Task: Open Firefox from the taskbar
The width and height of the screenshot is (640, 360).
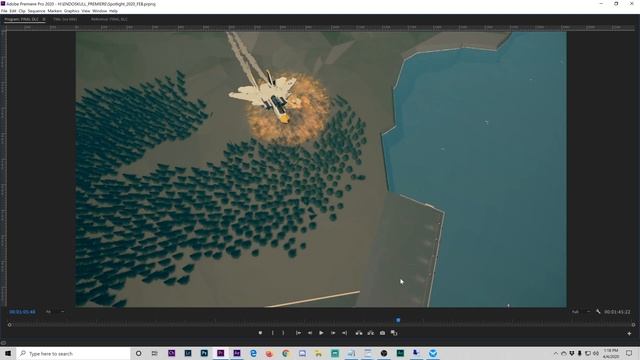Action: coord(269,353)
